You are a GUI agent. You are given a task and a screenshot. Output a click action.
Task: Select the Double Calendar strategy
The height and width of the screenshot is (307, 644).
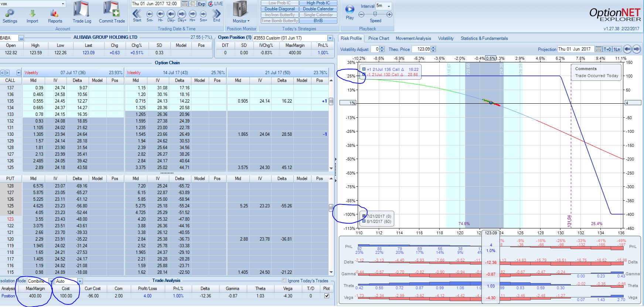point(318,9)
